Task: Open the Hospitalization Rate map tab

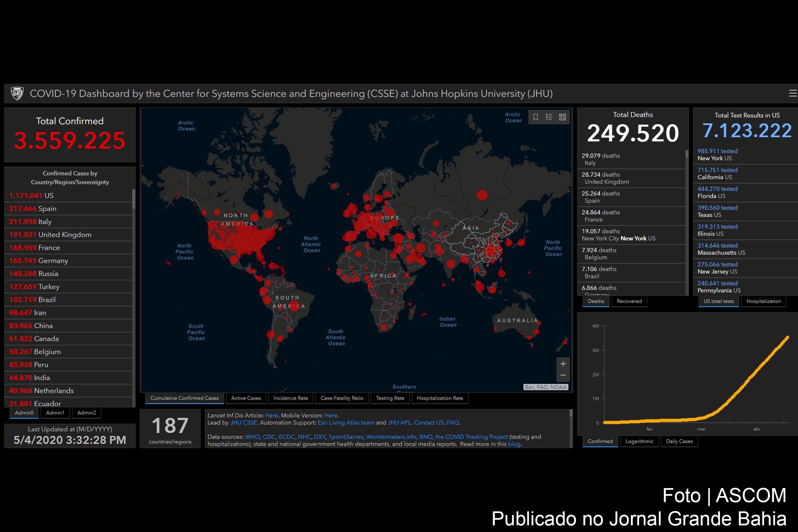Action: coord(440,398)
